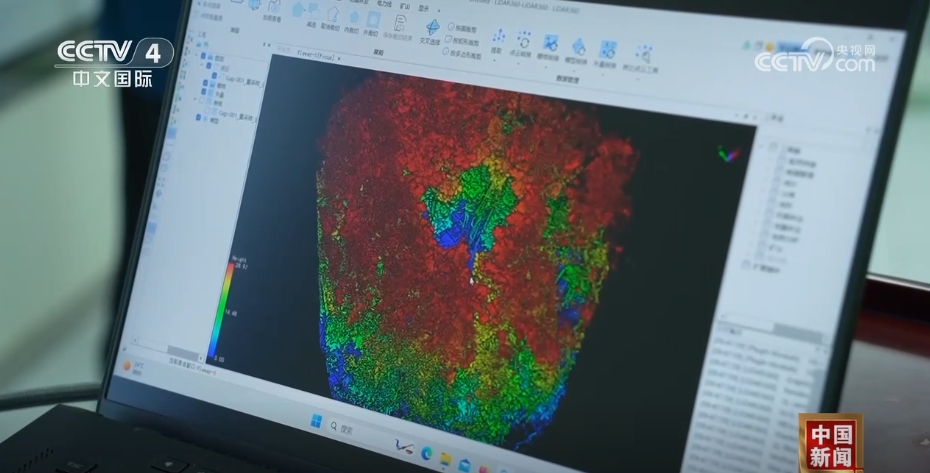Open the rightmost point cloud tools icon
The width and height of the screenshot is (930, 473).
coord(643,54)
